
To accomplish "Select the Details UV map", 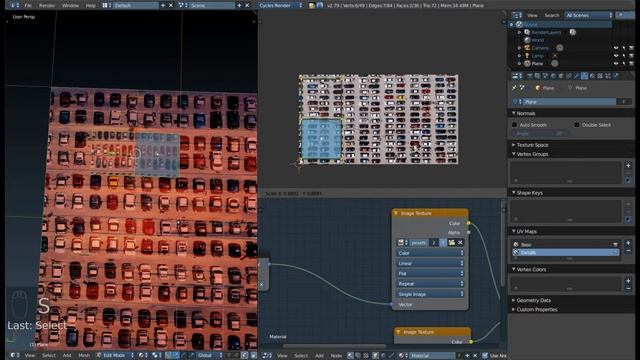I will tap(565, 253).
